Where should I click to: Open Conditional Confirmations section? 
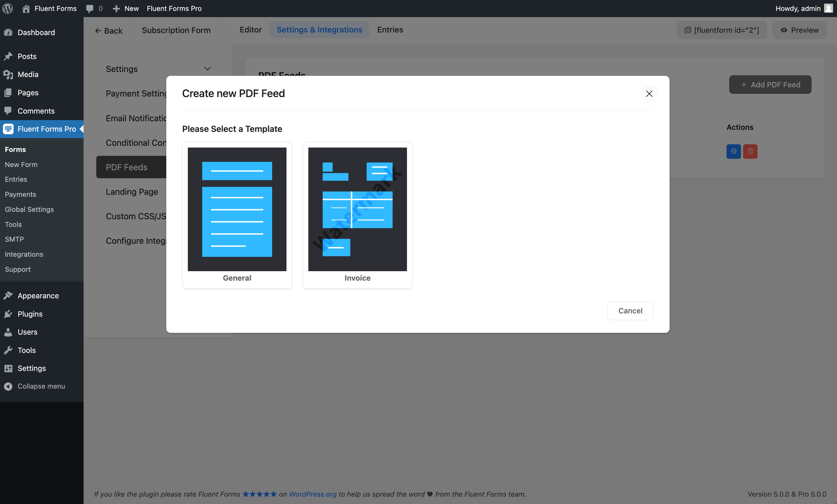click(136, 143)
